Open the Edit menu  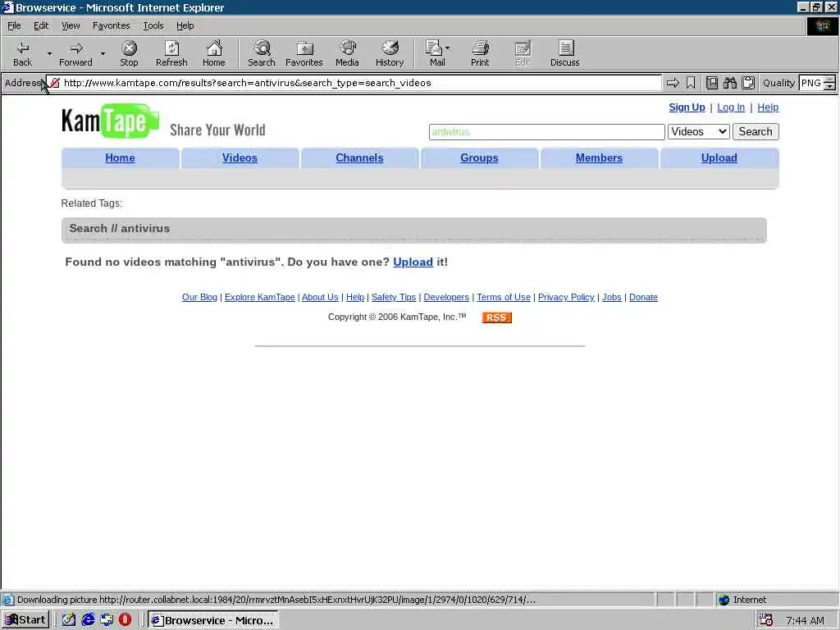(41, 25)
